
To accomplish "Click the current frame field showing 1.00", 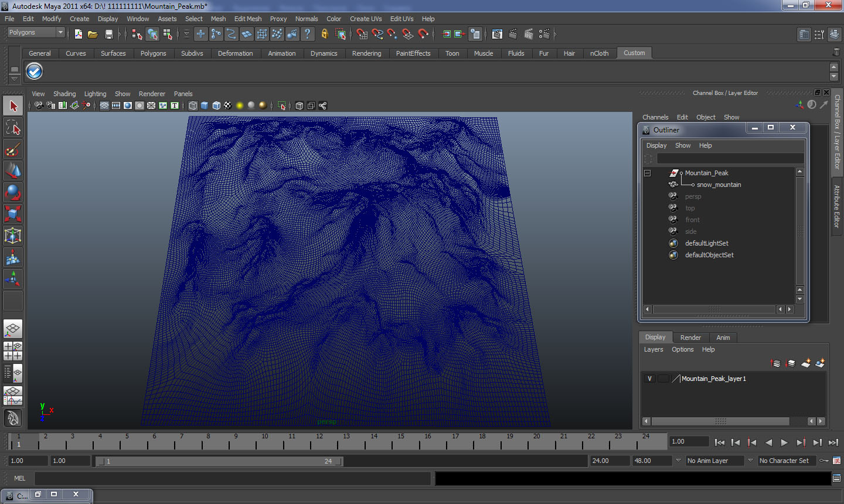I will tap(689, 442).
